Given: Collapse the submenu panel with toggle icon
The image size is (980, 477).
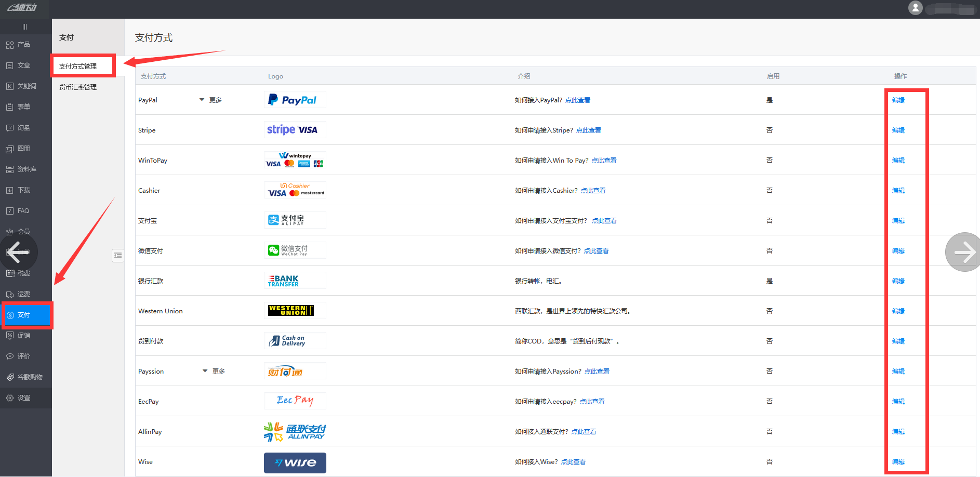Looking at the screenshot, I should [118, 255].
